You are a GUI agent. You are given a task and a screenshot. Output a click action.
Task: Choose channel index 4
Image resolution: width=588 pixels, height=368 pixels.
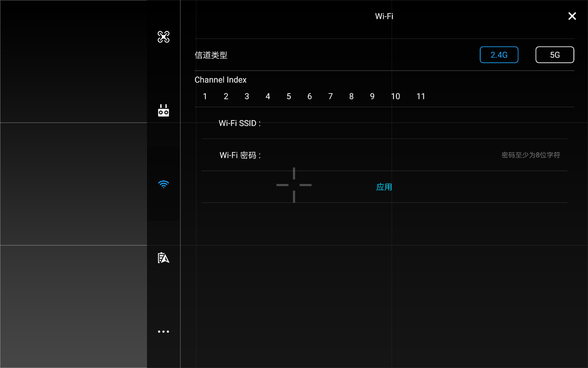pos(268,97)
